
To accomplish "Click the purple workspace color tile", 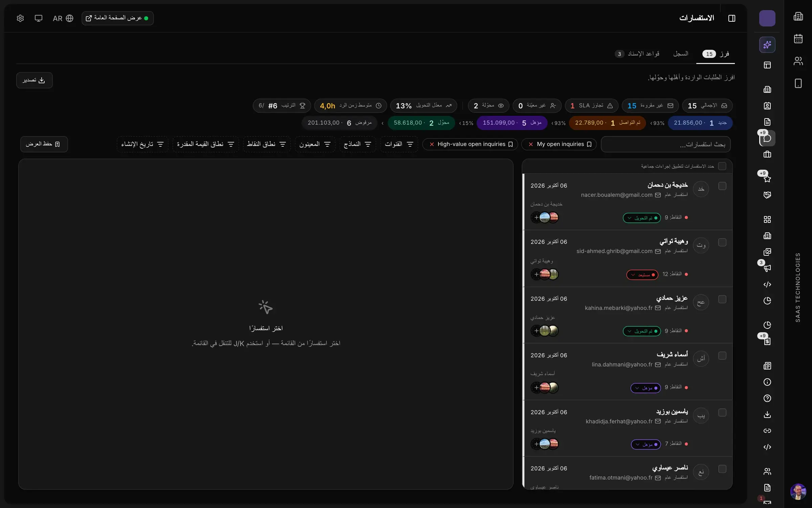I will click(x=767, y=18).
